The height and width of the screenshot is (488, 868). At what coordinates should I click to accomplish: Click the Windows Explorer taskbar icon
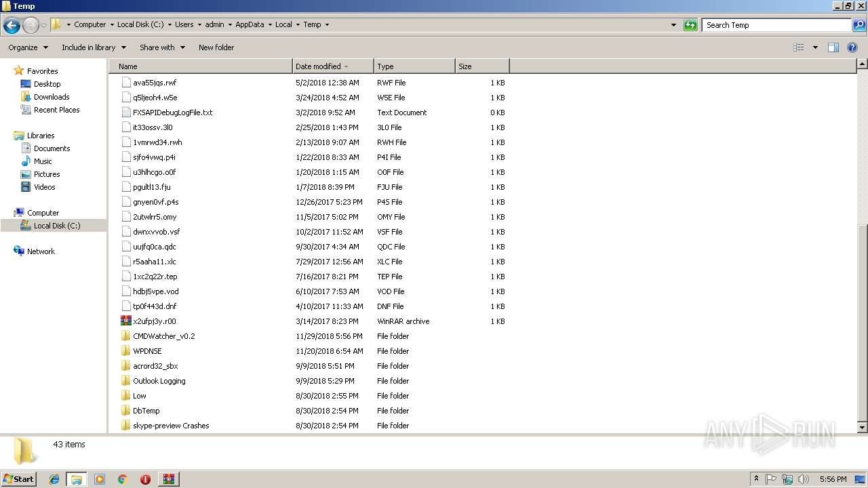[x=77, y=479]
